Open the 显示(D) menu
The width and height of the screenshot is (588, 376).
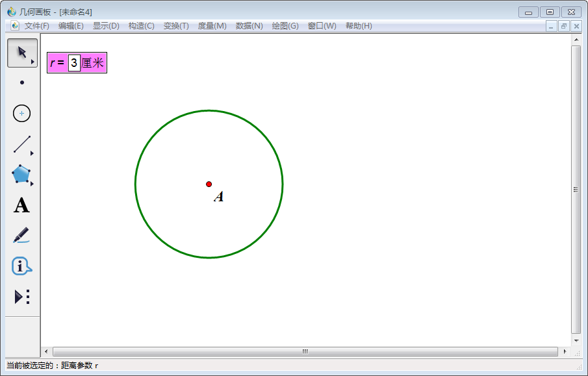106,26
